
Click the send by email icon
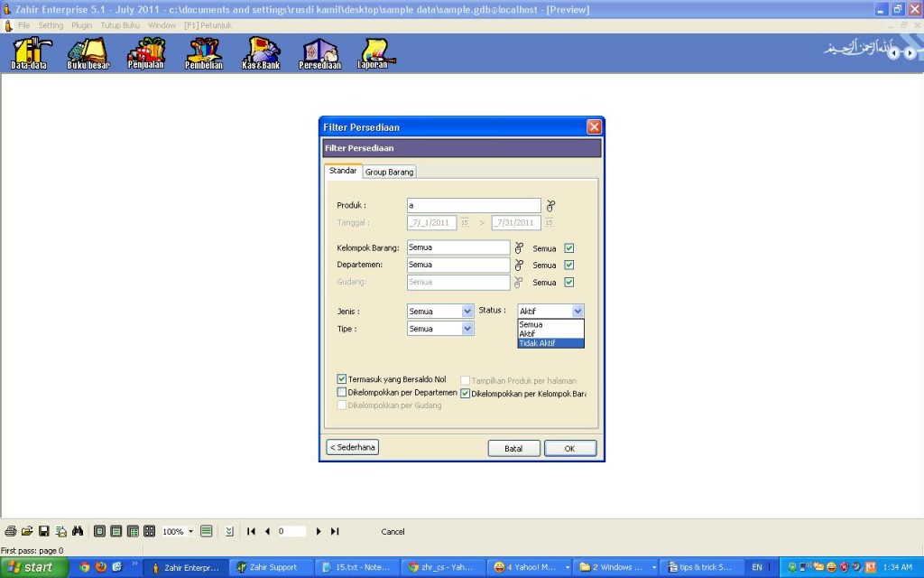pyautogui.click(x=60, y=531)
